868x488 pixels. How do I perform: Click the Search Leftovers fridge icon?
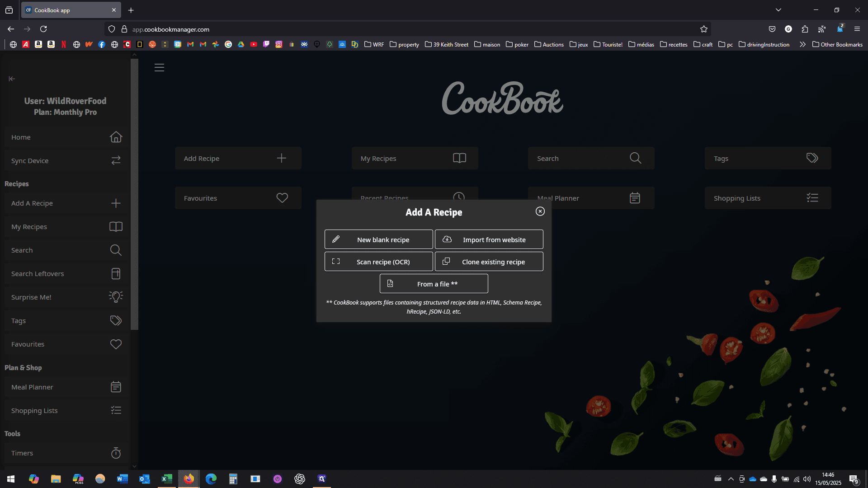pyautogui.click(x=116, y=274)
